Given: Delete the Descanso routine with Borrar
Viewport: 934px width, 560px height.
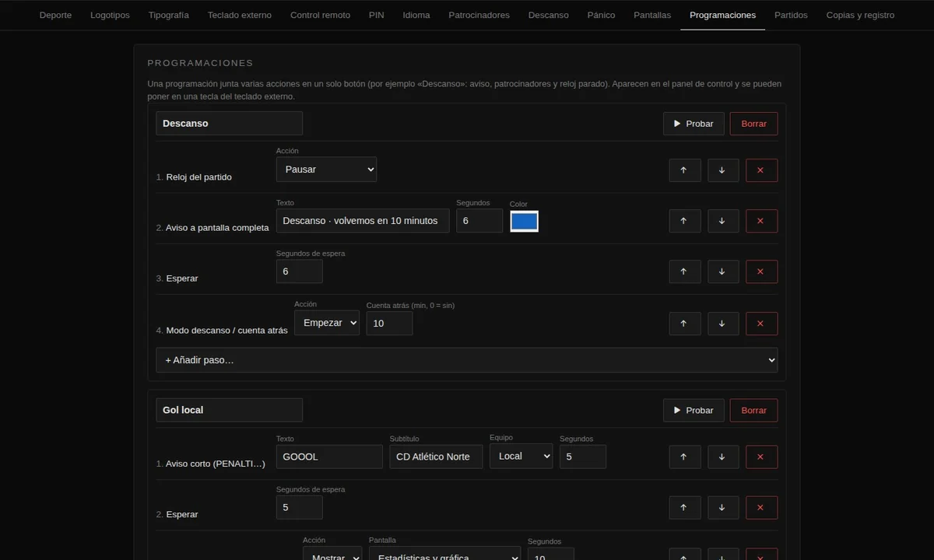Looking at the screenshot, I should (x=753, y=124).
